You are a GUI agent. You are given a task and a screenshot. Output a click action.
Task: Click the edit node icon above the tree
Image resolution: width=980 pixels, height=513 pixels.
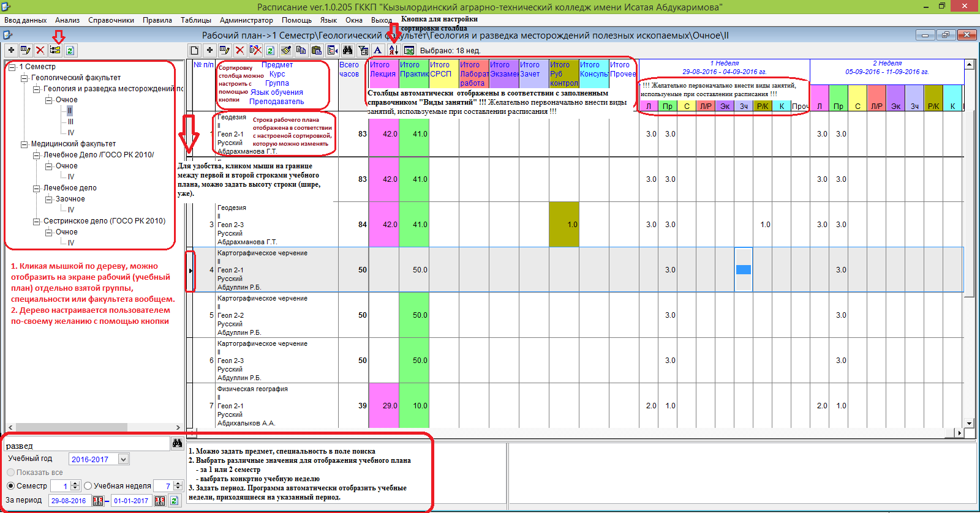pos(26,50)
